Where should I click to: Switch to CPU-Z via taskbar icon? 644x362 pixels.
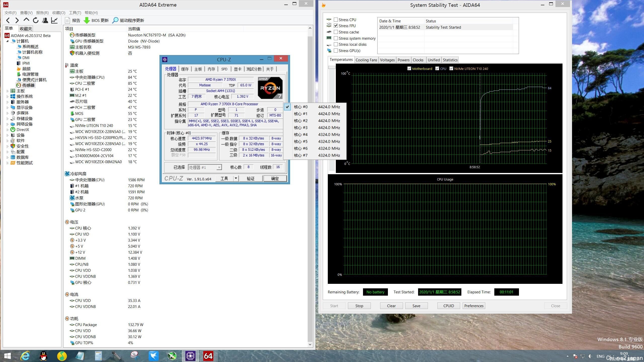[x=190, y=356]
